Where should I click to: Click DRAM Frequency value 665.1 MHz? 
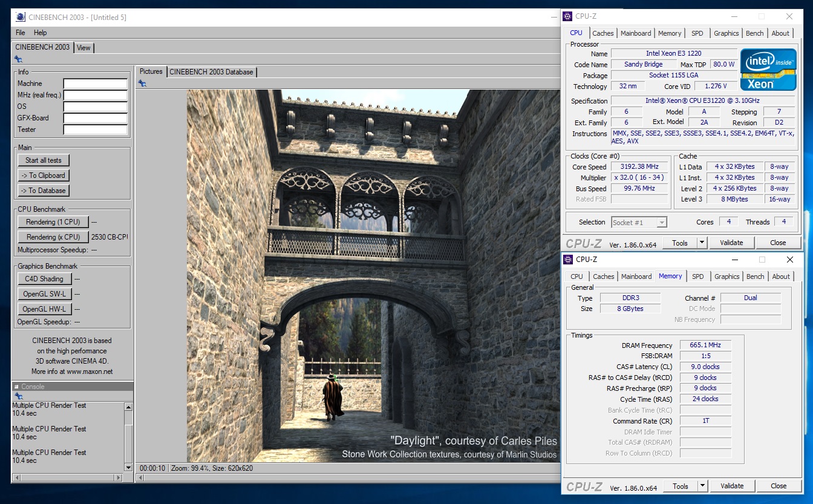[705, 345]
